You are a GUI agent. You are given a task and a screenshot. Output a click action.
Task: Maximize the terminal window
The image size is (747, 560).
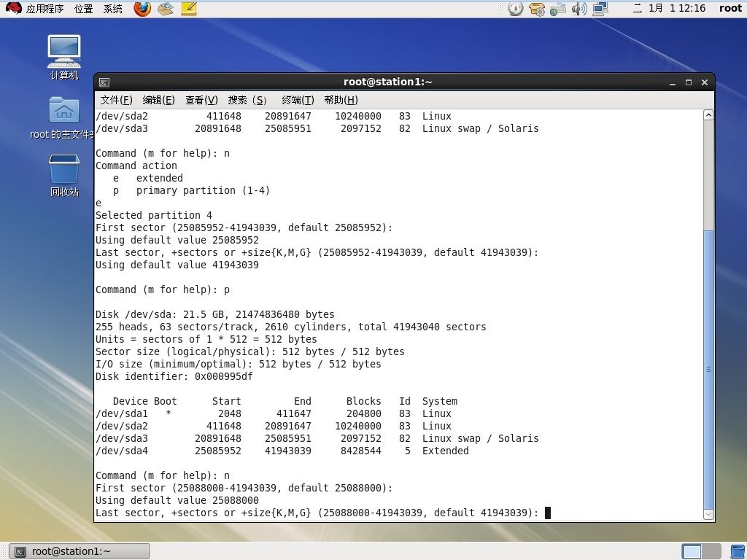point(689,83)
